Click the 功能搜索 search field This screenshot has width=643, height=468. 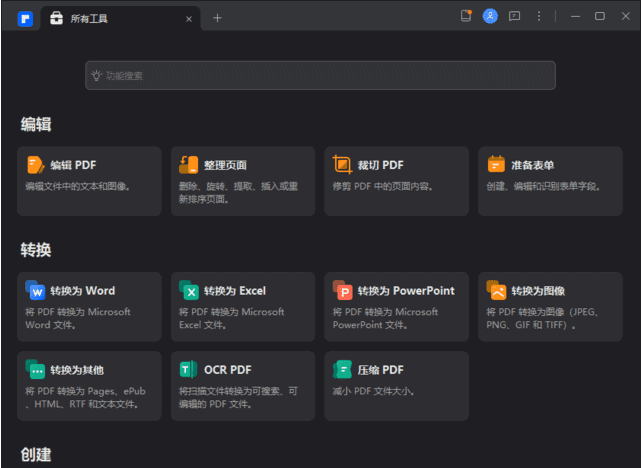(320, 75)
